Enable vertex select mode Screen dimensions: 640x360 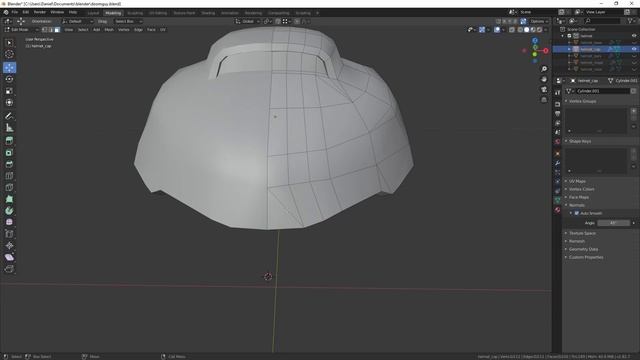coord(44,30)
